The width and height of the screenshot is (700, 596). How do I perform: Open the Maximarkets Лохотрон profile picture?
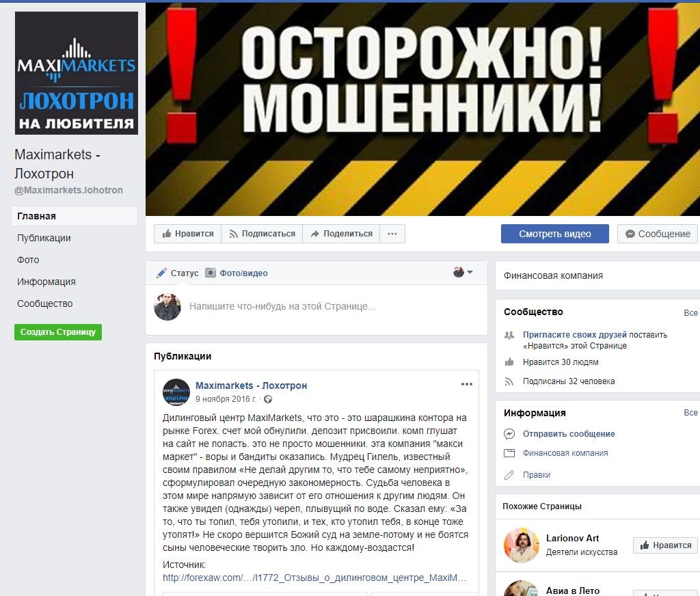tap(77, 73)
